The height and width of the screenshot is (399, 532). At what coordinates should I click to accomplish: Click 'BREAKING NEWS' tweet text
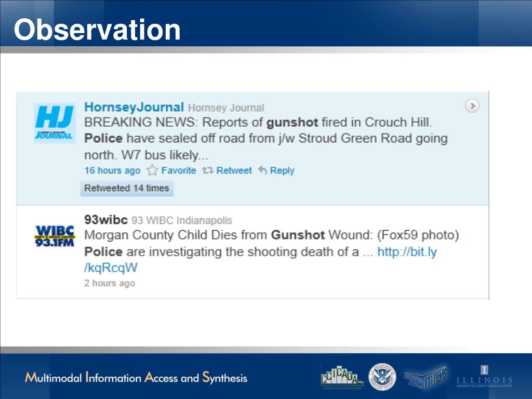point(140,122)
